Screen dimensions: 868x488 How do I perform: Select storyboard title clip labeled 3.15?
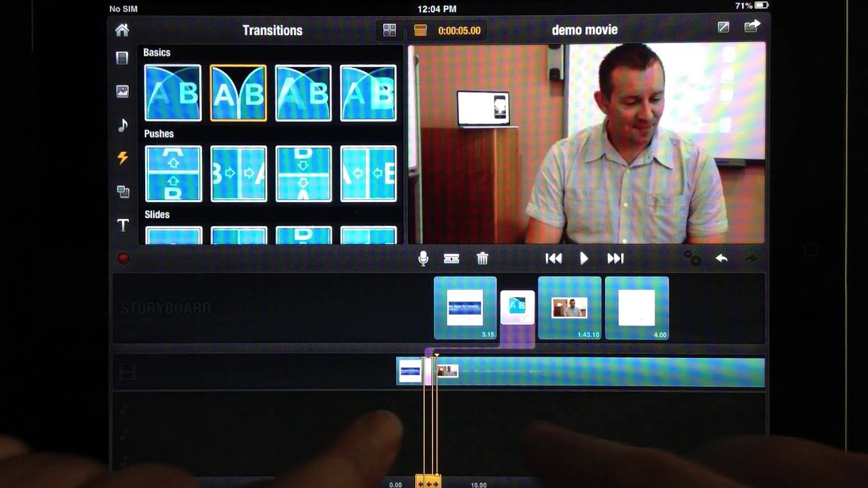pyautogui.click(x=465, y=308)
